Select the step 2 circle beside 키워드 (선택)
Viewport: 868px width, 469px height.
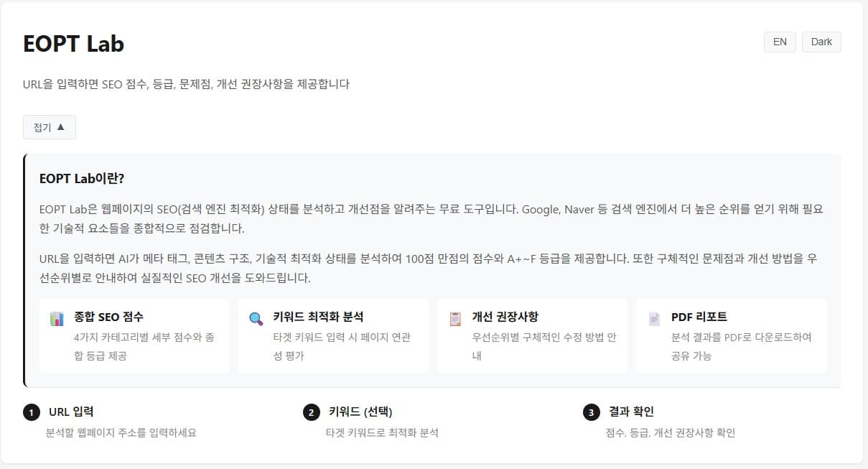[x=311, y=412]
